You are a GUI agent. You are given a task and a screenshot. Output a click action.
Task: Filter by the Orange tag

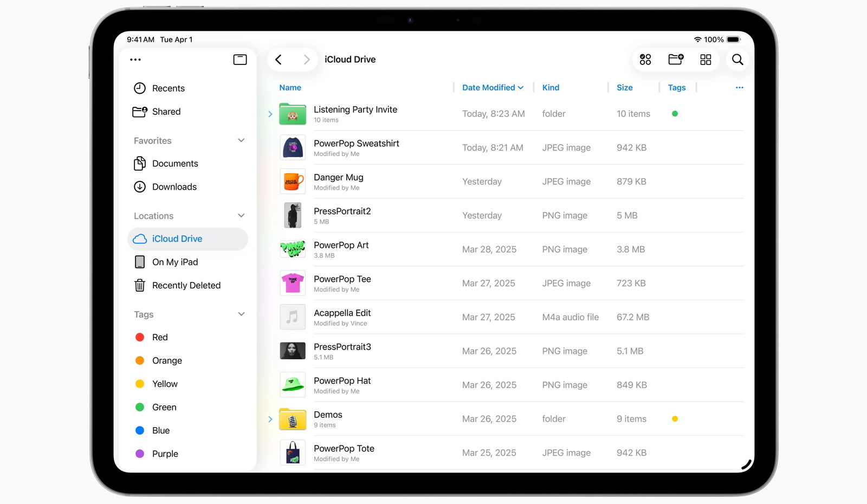pyautogui.click(x=187, y=361)
